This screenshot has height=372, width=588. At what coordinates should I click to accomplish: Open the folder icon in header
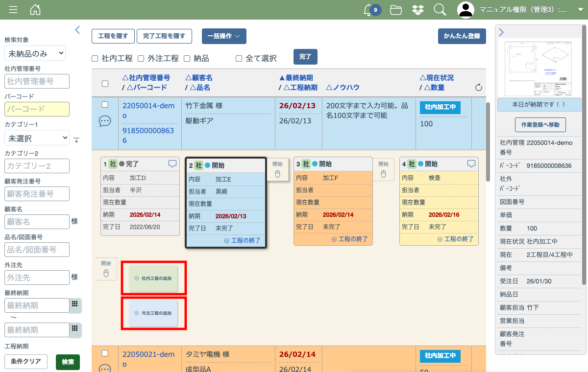click(396, 10)
